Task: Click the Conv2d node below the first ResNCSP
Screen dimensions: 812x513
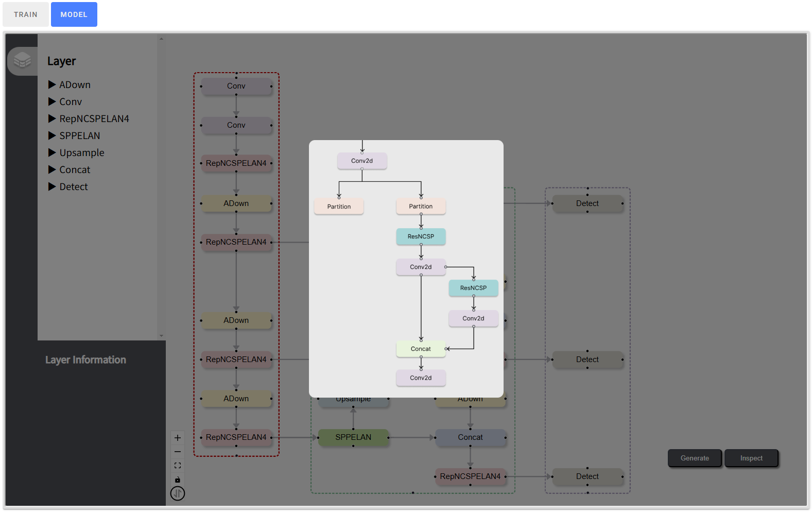Action: tap(421, 267)
